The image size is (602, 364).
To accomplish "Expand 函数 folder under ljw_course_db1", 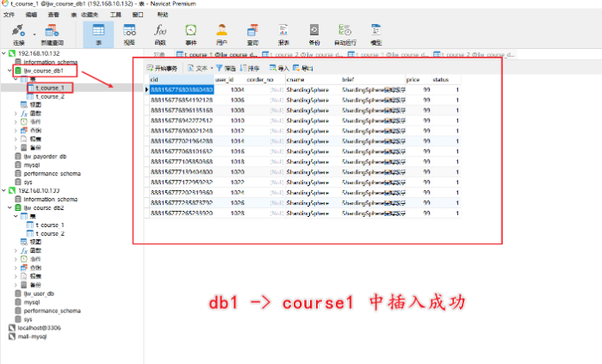I will 16,114.
